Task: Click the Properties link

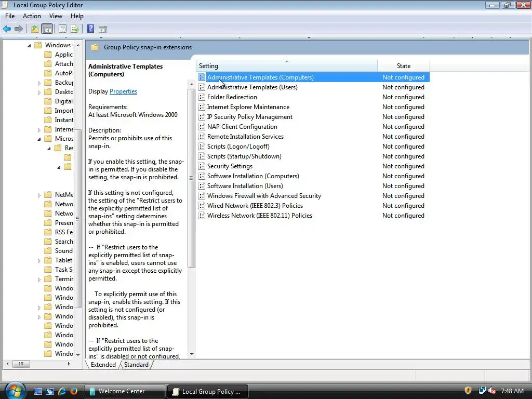Action: click(124, 91)
